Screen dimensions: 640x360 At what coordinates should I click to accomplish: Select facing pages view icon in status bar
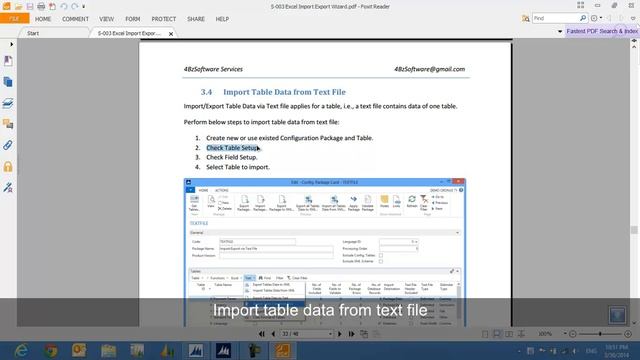click(x=509, y=334)
